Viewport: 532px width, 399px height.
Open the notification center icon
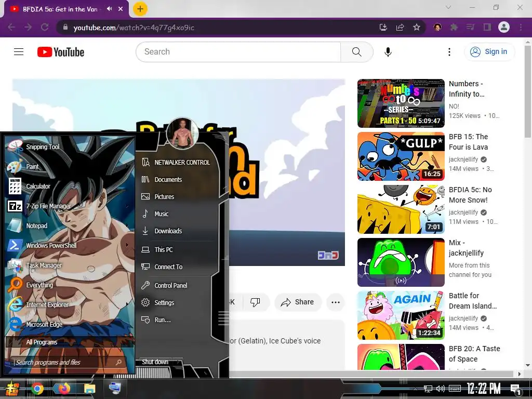click(516, 389)
